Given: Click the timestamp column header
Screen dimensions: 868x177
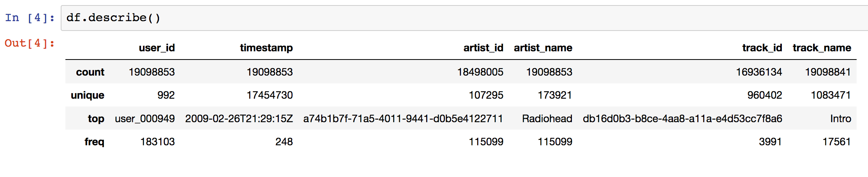Looking at the screenshot, I should (x=266, y=48).
